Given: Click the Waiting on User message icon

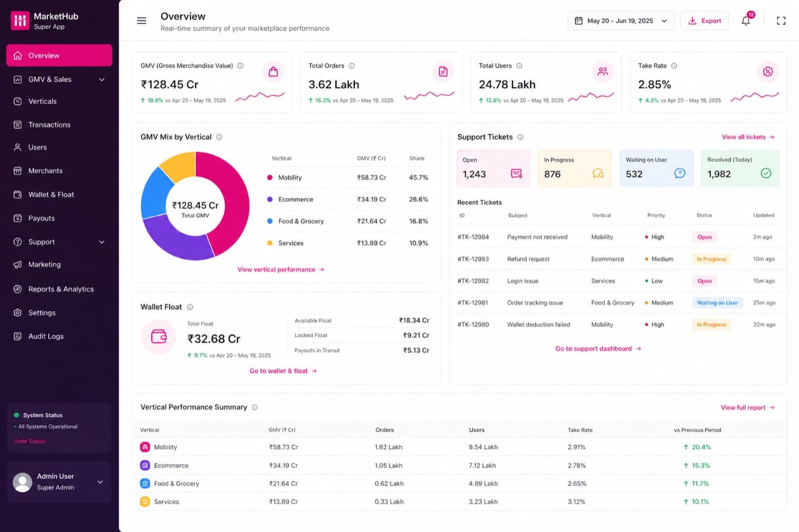Looking at the screenshot, I should pos(680,173).
